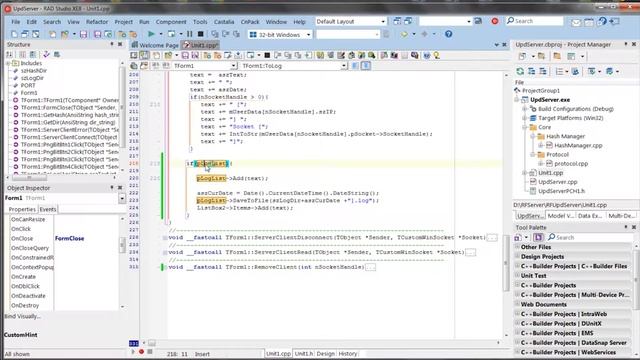
Task: Click the sort icon in Structure toolbar
Action: pos(9,54)
